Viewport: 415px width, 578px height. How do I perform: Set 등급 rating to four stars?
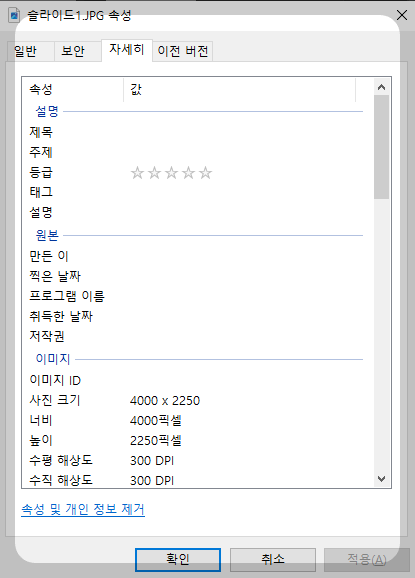[188, 173]
